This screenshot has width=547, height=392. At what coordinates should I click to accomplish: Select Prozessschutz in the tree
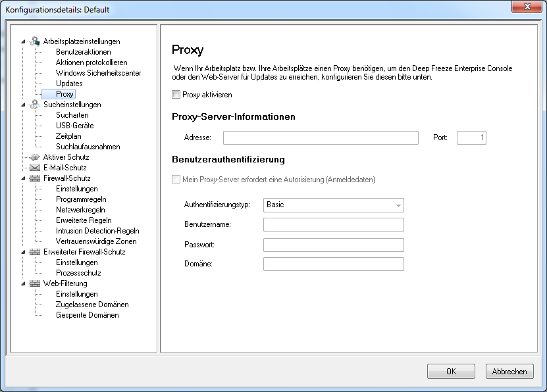pyautogui.click(x=78, y=272)
